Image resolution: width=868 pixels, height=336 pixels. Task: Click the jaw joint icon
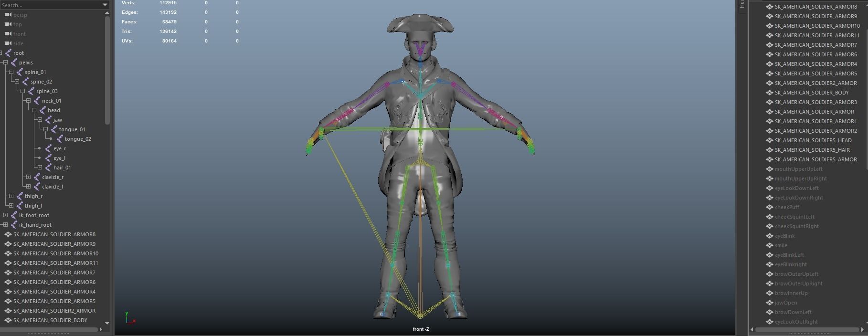[x=48, y=120]
